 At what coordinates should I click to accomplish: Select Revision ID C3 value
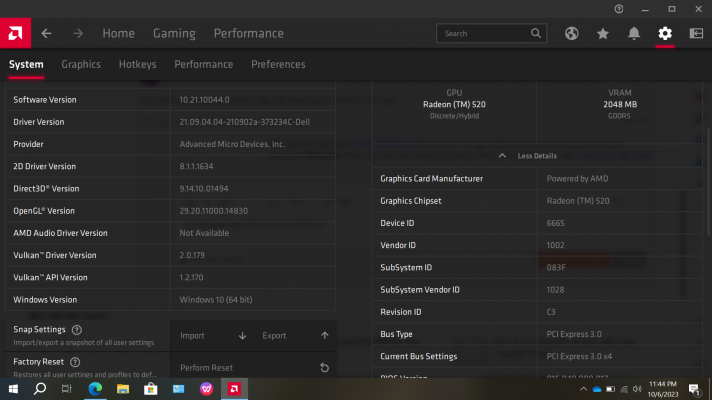pos(551,312)
